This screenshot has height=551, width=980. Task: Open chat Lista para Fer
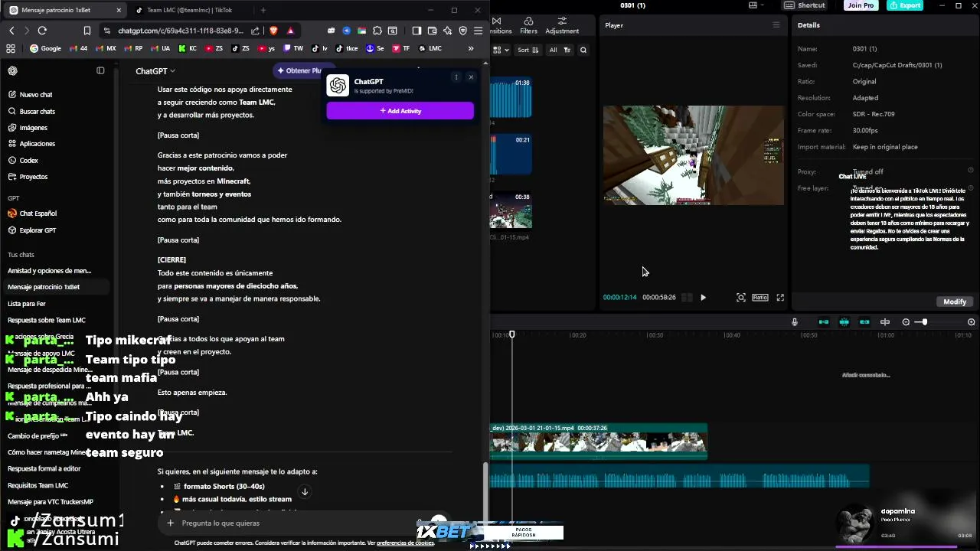tap(27, 304)
